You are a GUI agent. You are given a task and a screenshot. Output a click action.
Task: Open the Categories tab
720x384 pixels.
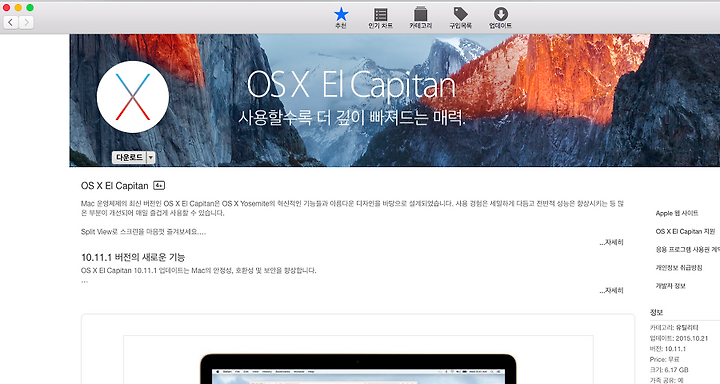421,18
